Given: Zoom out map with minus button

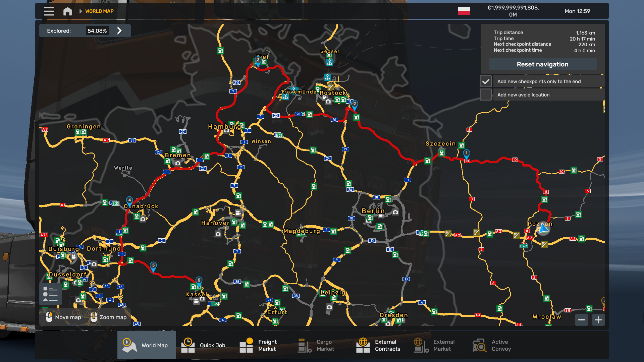Looking at the screenshot, I should point(582,320).
